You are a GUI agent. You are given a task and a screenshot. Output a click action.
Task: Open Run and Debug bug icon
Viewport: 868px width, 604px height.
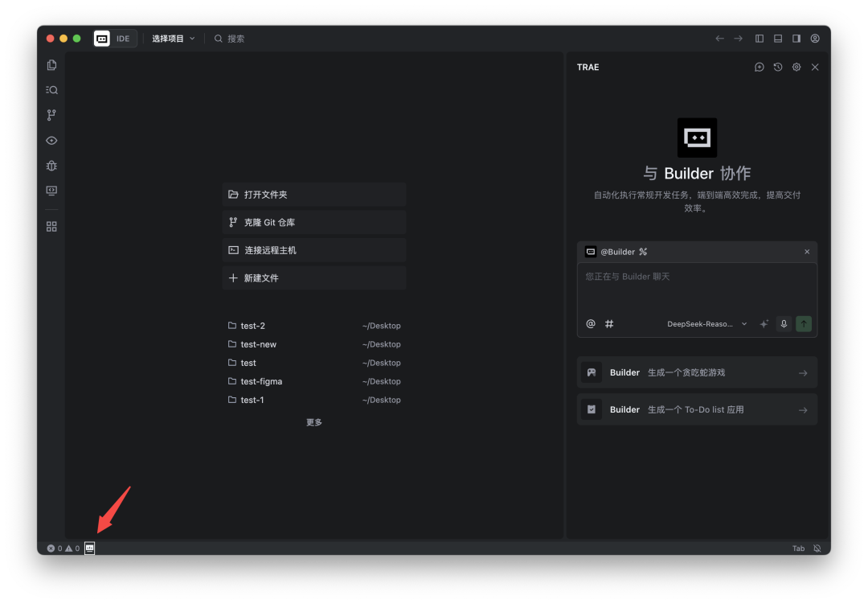pyautogui.click(x=51, y=166)
